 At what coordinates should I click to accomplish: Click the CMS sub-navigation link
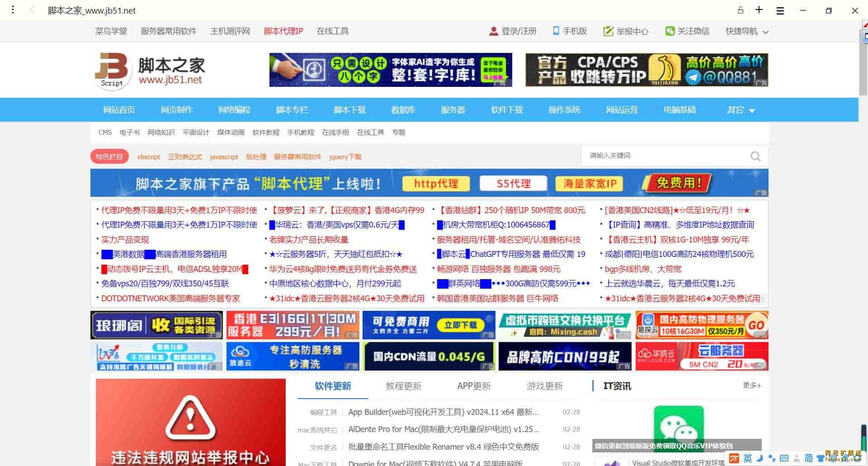[x=105, y=133]
